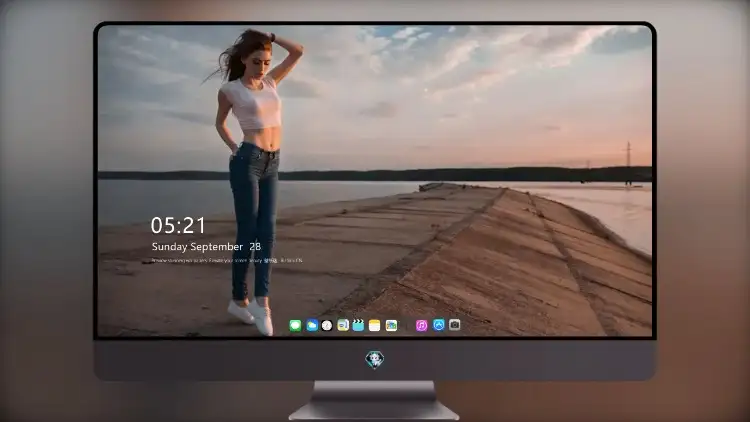Open the clapperboard video app icon
This screenshot has width=750, height=422.
[358, 326]
